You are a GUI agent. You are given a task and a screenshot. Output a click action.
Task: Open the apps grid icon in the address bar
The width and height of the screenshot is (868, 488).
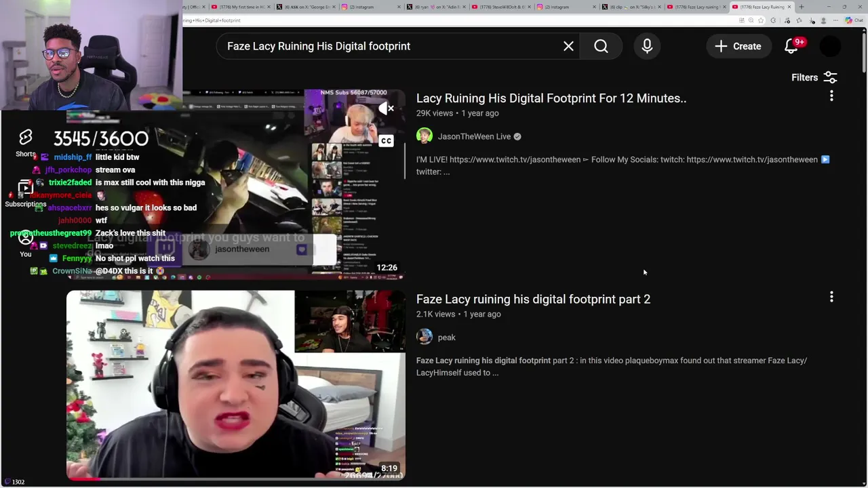click(x=742, y=20)
